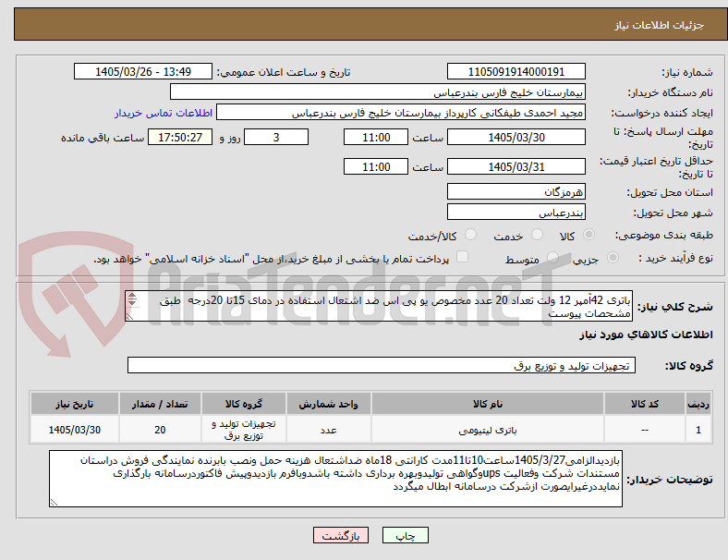Screen dimensions: 728x560
Task: Click the واحد شمارش column header
Action: [x=328, y=404]
